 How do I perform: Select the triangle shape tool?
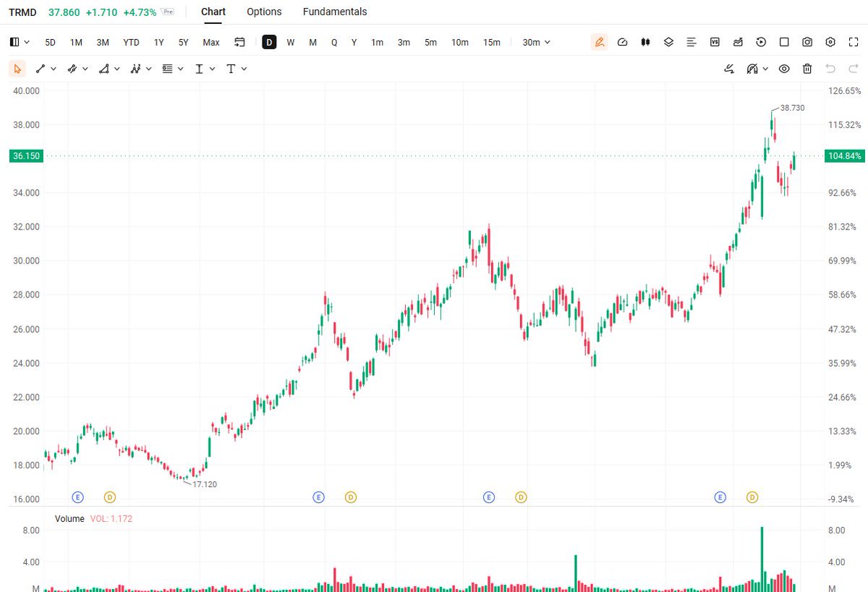pyautogui.click(x=104, y=69)
